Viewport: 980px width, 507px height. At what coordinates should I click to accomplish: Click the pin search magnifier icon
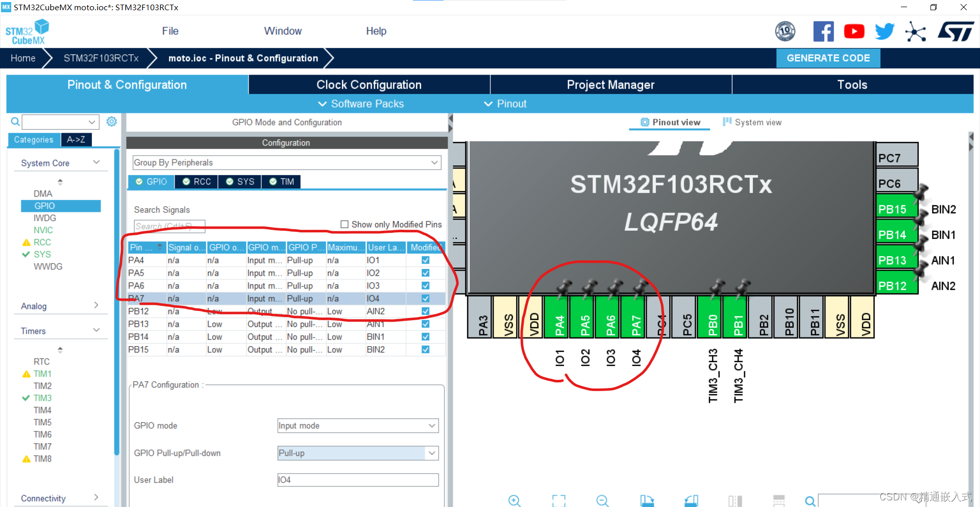tap(810, 501)
